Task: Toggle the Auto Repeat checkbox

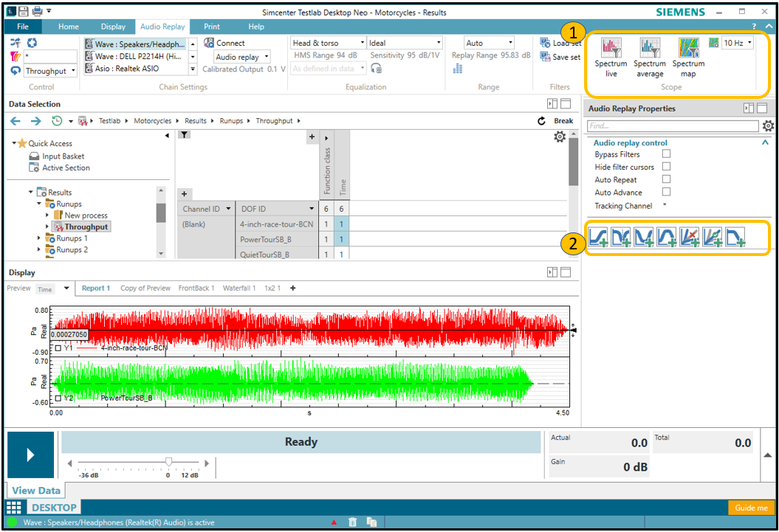Action: (x=666, y=179)
